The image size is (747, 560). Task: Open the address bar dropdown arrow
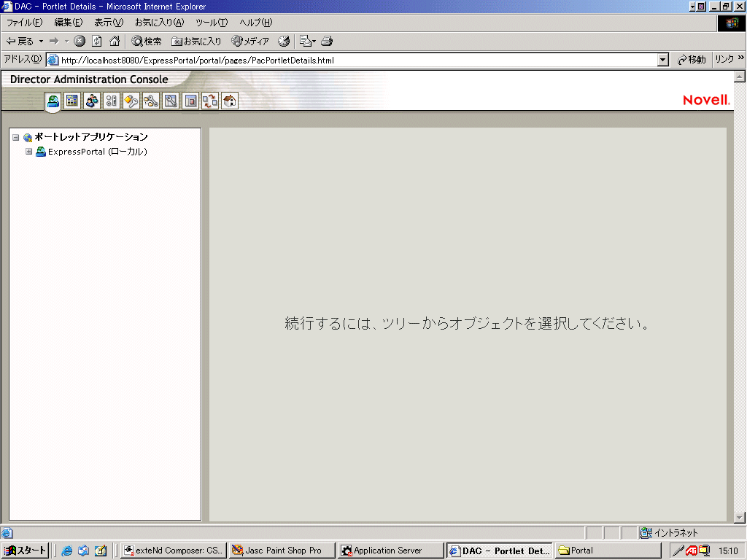662,59
